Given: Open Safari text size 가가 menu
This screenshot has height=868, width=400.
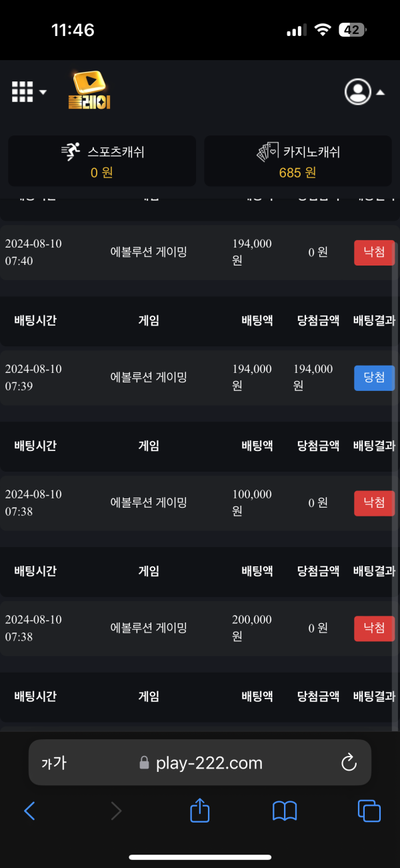Looking at the screenshot, I should pyautogui.click(x=54, y=763).
